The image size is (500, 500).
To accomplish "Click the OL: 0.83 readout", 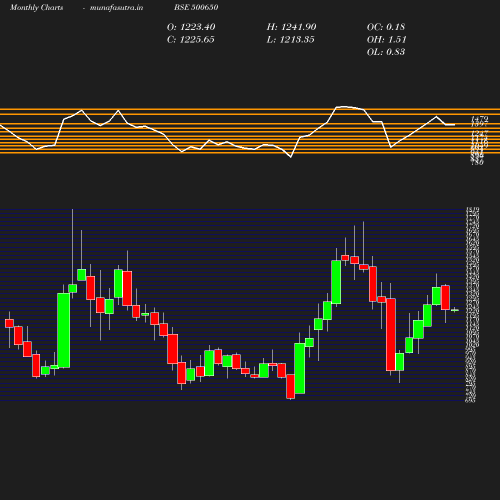I will (x=386, y=52).
